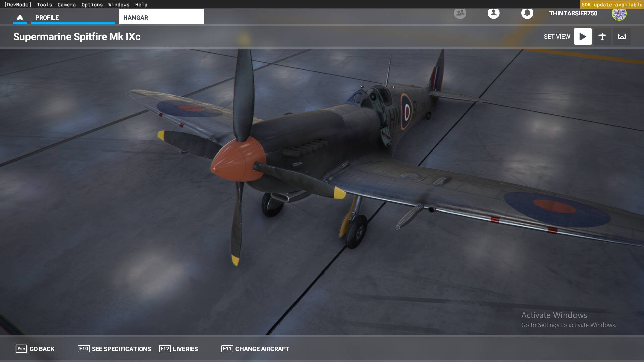Open the Tools menu
Image resolution: width=644 pixels, height=362 pixels.
(x=44, y=5)
